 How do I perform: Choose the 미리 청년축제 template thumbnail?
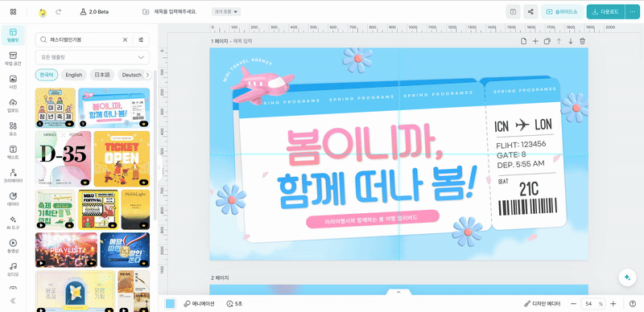pos(55,108)
